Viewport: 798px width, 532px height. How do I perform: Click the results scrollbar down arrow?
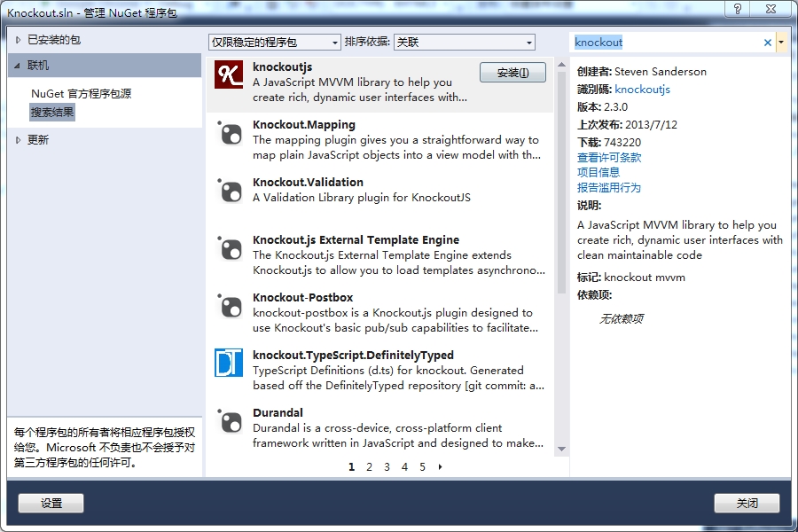point(561,449)
